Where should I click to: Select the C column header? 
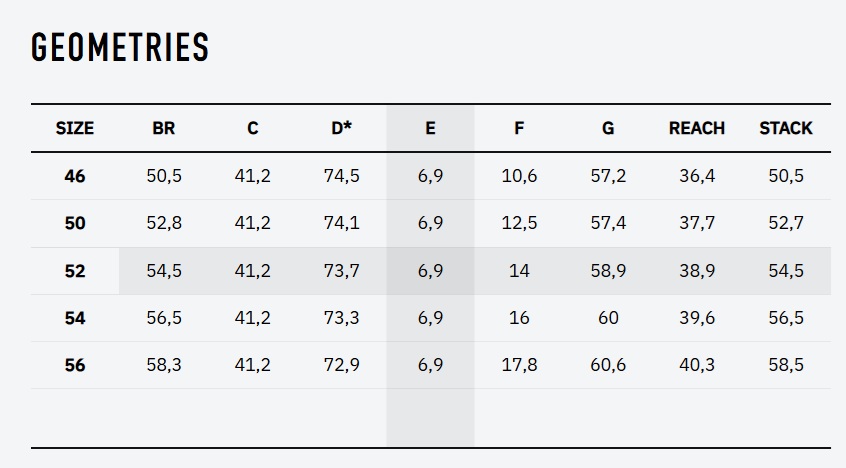point(253,128)
